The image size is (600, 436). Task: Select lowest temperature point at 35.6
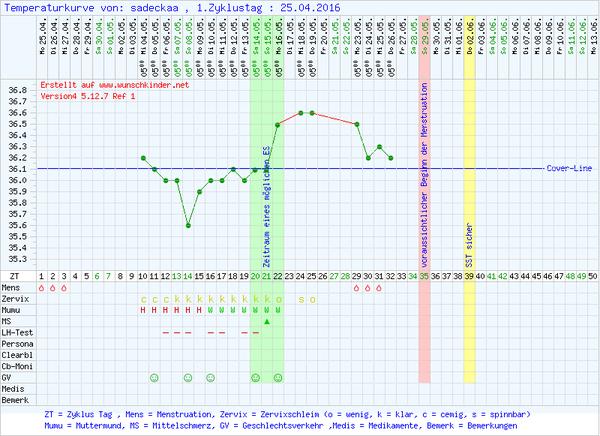pyautogui.click(x=188, y=225)
